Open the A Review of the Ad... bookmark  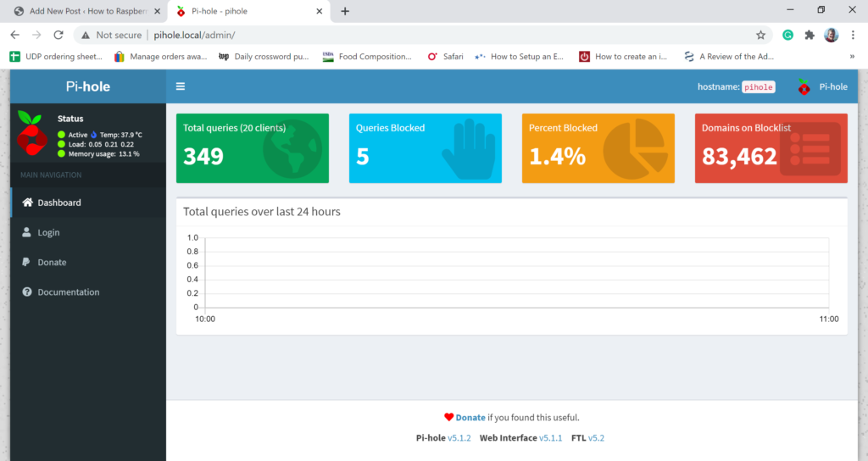(x=728, y=57)
